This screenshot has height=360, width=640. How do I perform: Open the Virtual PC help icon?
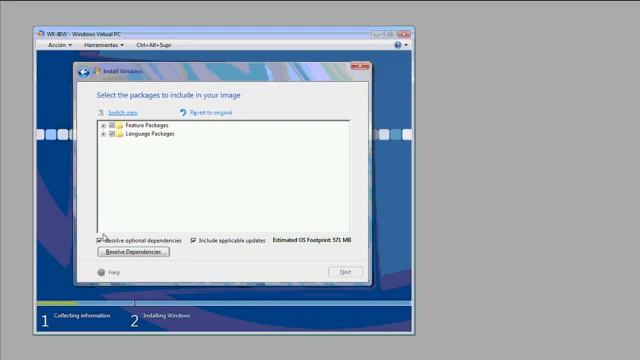click(x=398, y=45)
